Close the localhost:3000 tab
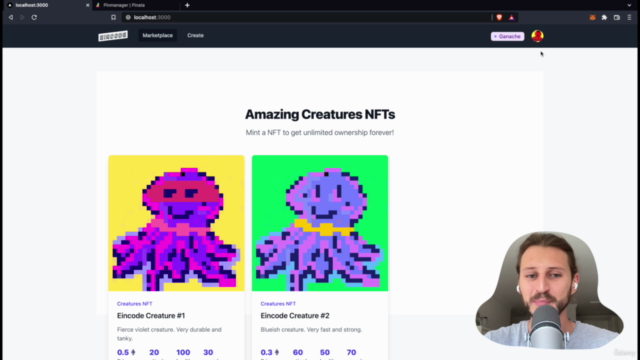 point(87,5)
